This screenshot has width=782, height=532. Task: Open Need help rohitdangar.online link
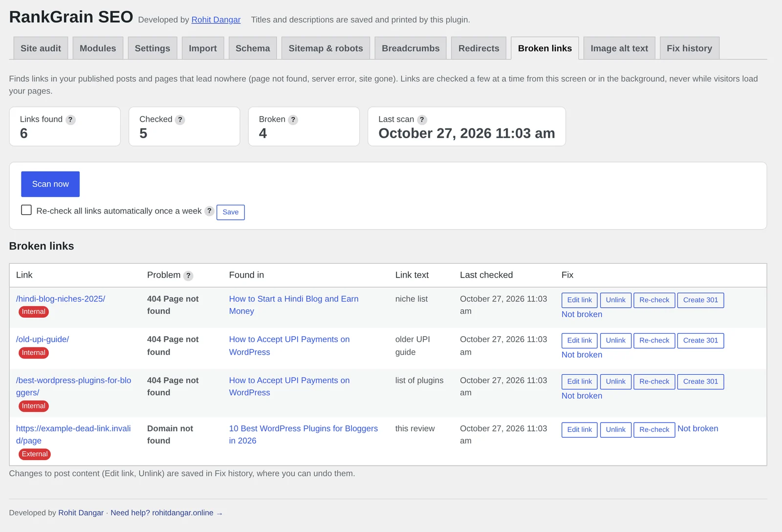pos(167,513)
